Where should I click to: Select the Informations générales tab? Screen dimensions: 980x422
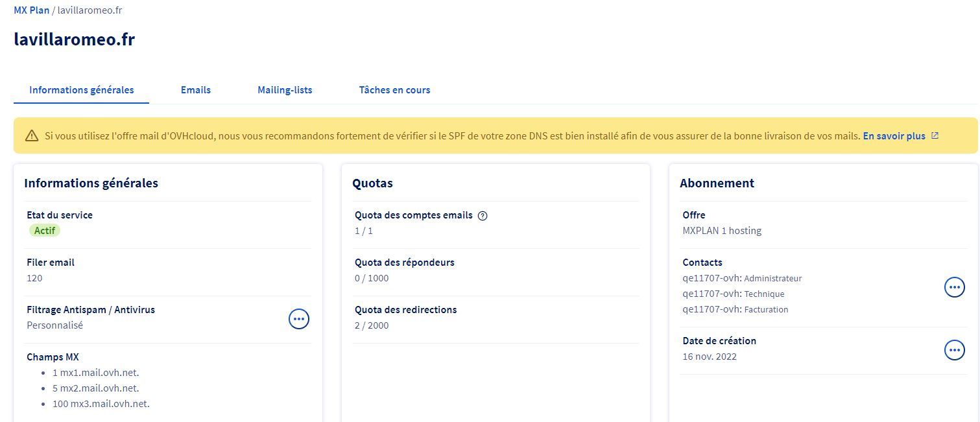coord(82,90)
